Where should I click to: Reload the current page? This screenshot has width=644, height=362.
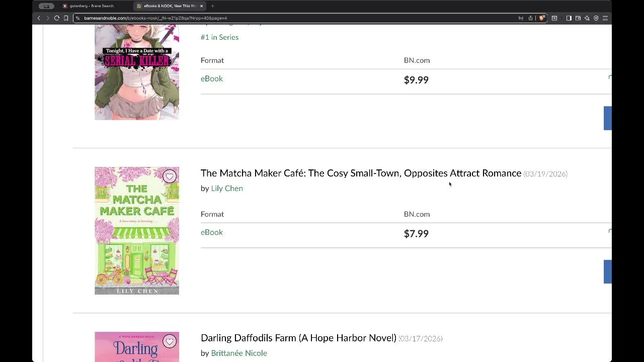pos(57,18)
